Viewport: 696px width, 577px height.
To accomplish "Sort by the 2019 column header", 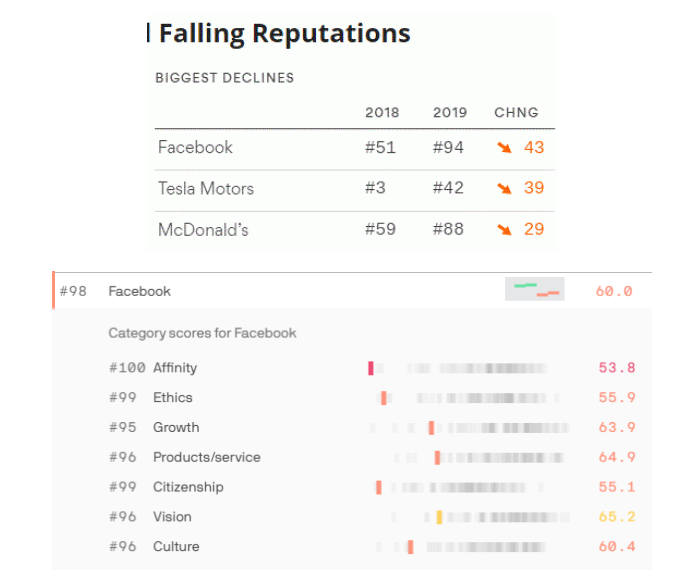I will tap(450, 113).
